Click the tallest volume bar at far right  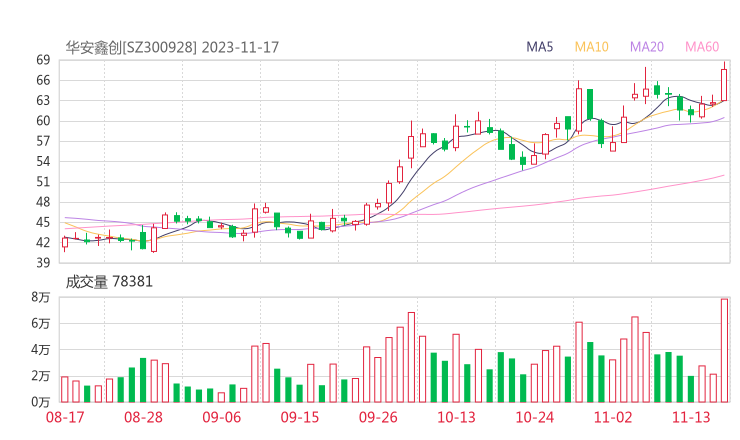[724, 350]
